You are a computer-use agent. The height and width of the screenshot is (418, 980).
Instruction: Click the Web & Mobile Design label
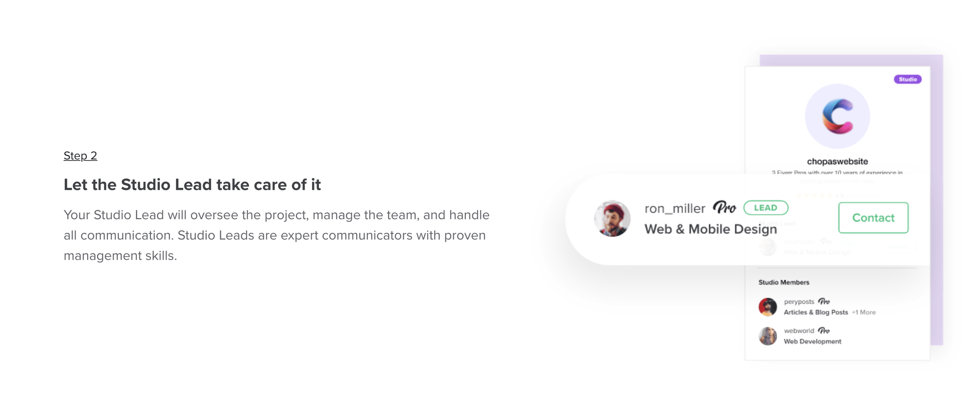710,229
